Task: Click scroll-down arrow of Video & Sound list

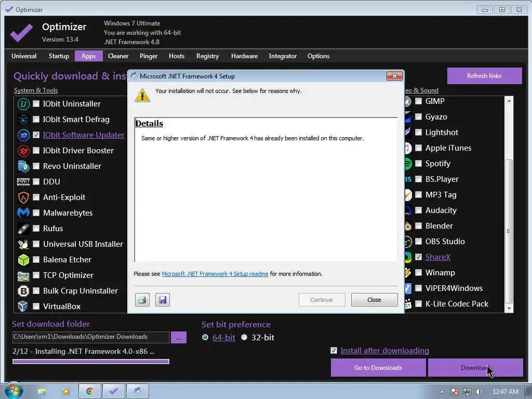Action: (509, 309)
